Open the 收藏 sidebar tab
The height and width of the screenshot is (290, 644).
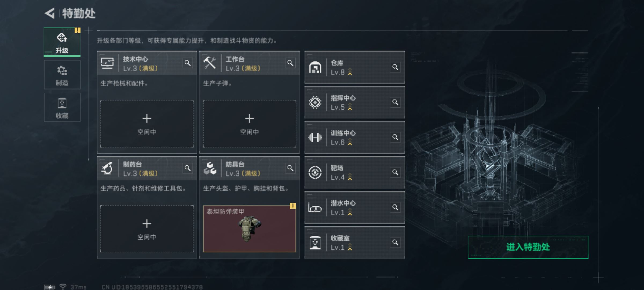click(62, 107)
